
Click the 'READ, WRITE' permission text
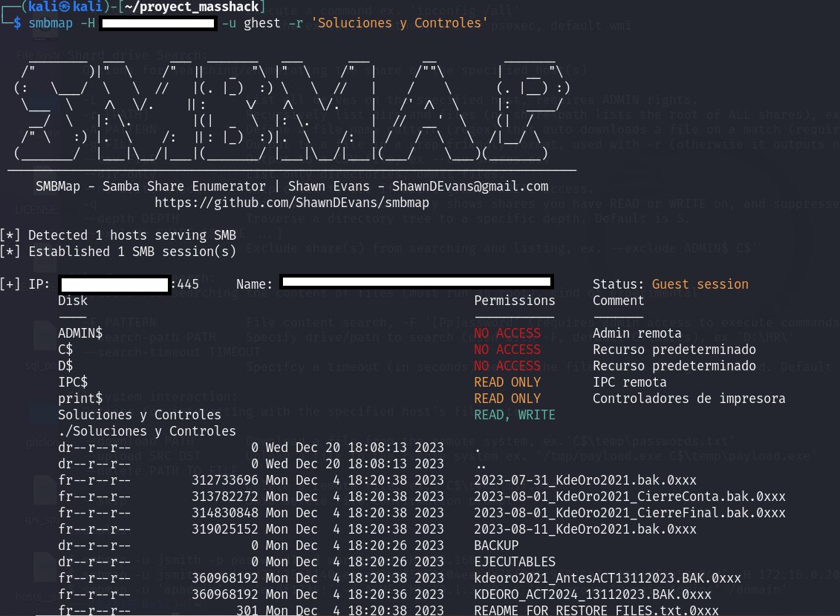(x=514, y=415)
